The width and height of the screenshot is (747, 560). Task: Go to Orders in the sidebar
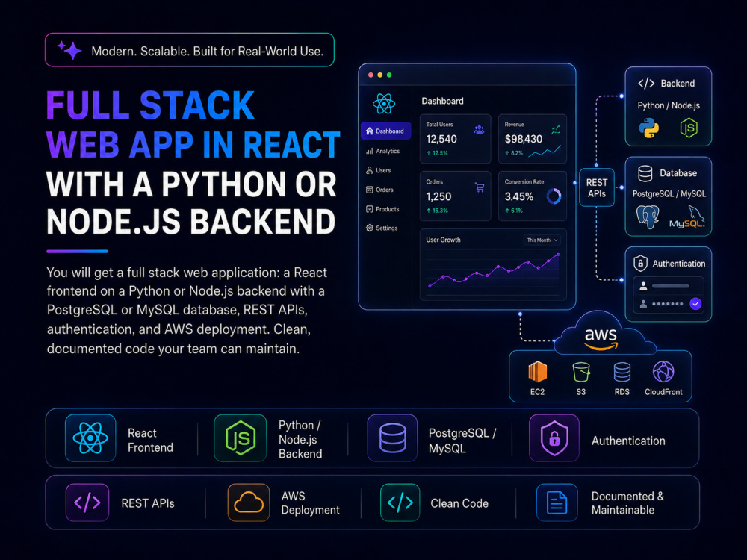tap(379, 190)
